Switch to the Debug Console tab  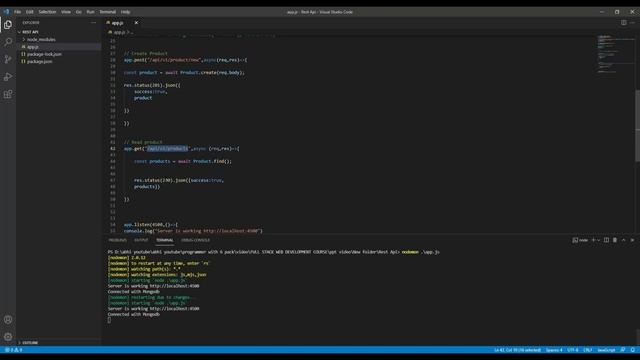coord(195,240)
